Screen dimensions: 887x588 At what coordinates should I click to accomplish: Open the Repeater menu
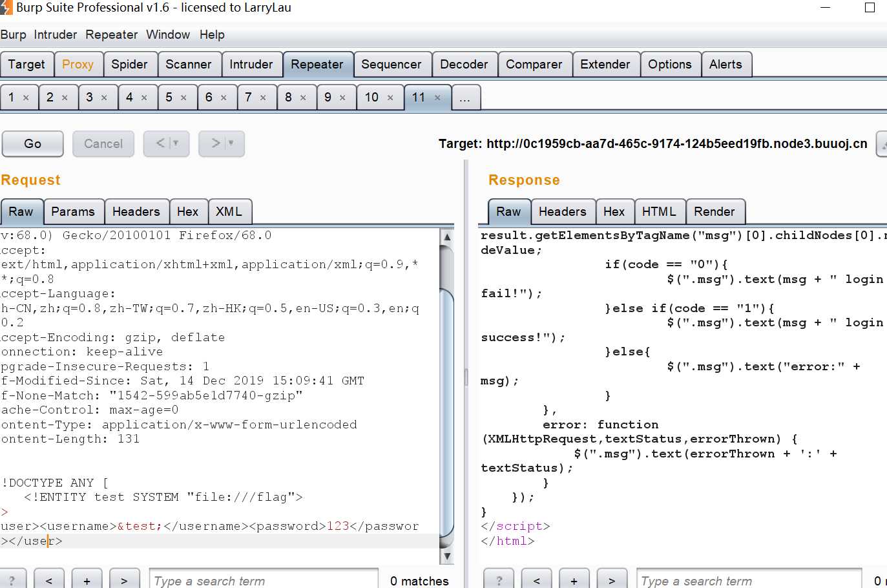pos(112,35)
